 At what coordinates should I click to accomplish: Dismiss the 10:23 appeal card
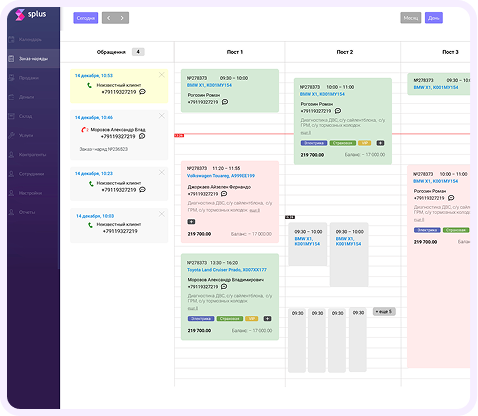162,172
